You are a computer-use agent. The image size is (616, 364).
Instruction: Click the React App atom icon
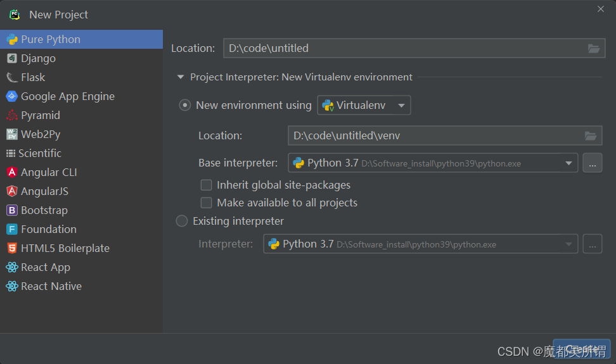tap(12, 267)
